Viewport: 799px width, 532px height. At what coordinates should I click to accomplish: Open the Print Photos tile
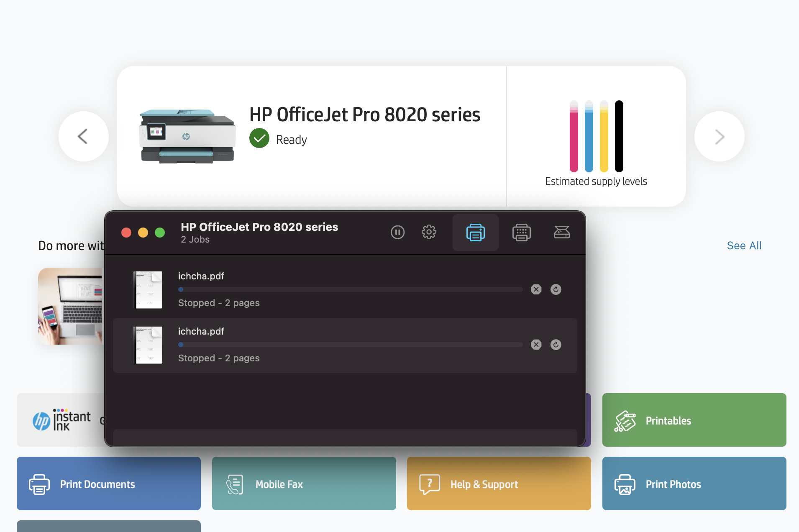click(694, 484)
